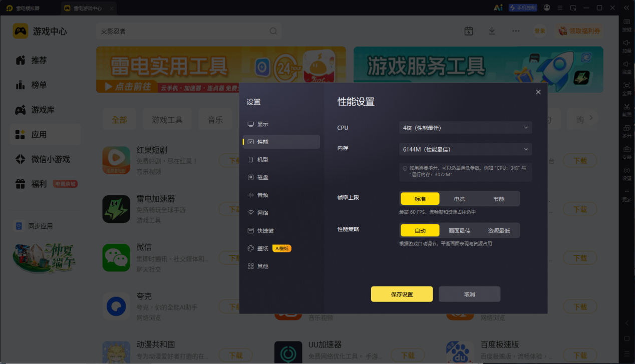Screen dimensions: 635x364
Task: Select the 游戏工具 category filter
Action: coord(167,120)
